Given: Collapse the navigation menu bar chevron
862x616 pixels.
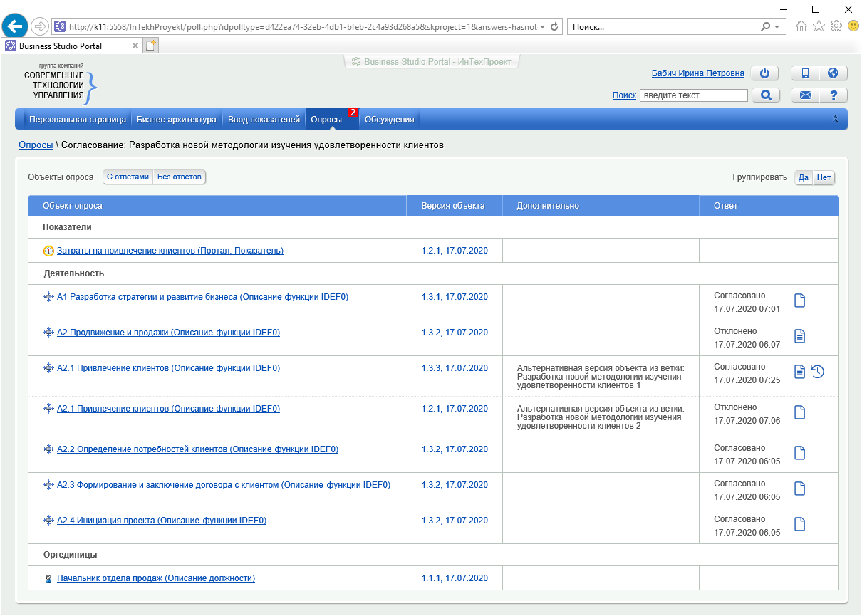Looking at the screenshot, I should click(x=836, y=120).
